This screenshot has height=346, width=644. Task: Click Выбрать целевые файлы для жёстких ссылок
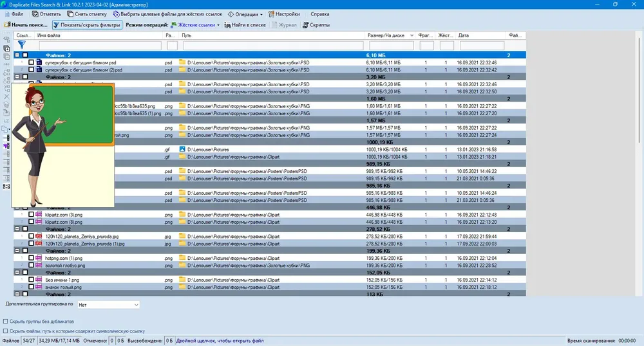(x=167, y=14)
